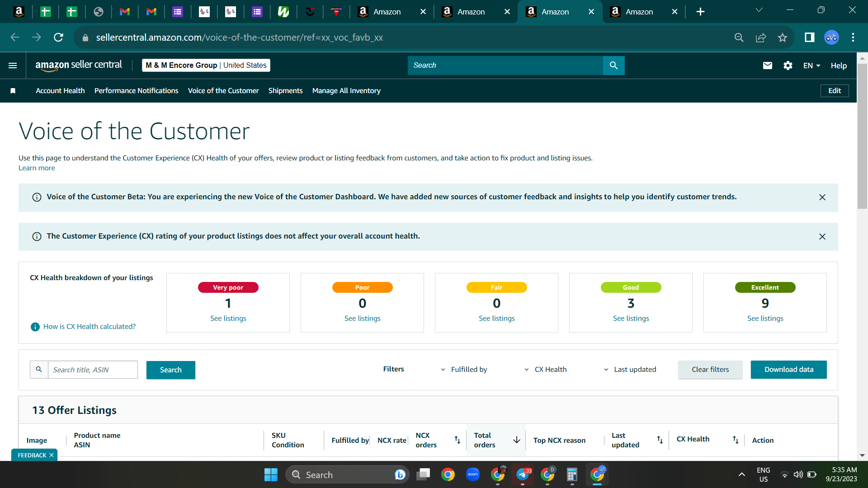Click the magnifier search button in header

613,66
